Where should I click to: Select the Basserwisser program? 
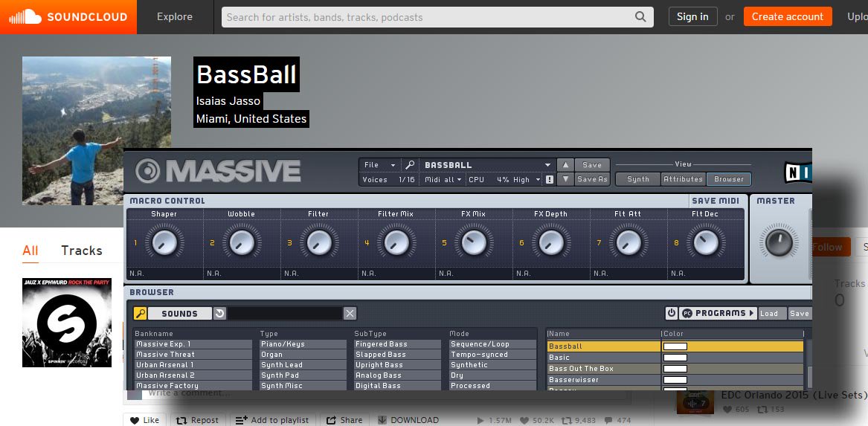click(603, 379)
